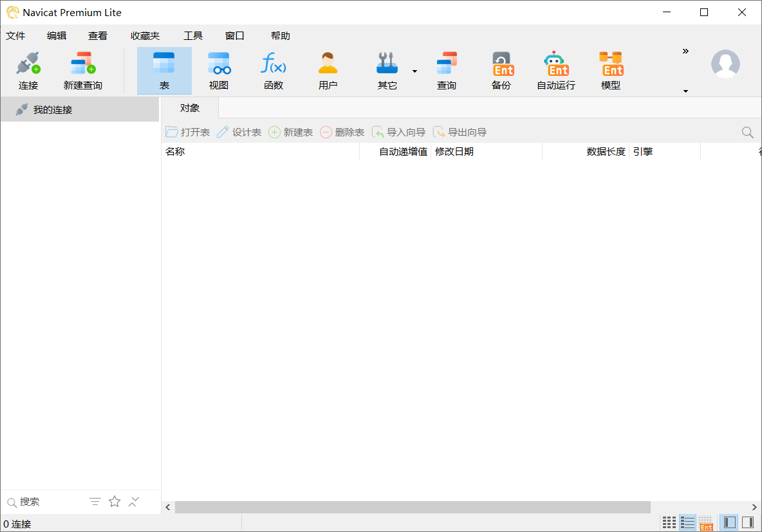Toggle the left navigation pane visibility
The width and height of the screenshot is (762, 532).
[x=729, y=522]
